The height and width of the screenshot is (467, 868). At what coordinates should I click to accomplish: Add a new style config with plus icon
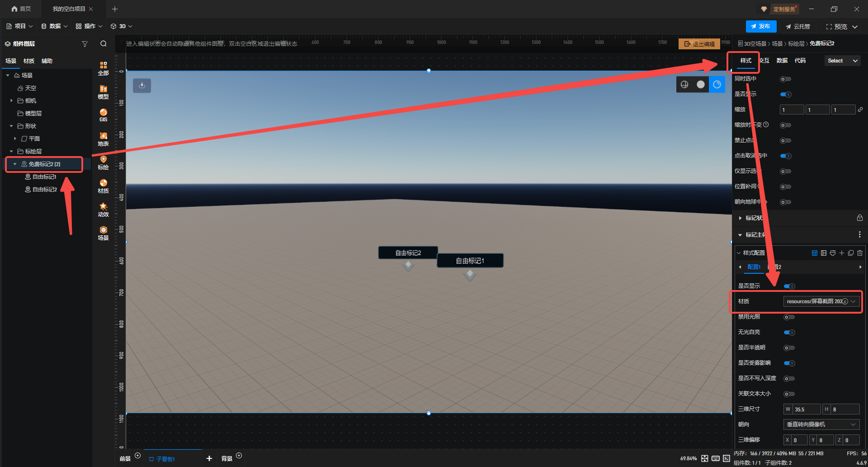coord(842,253)
